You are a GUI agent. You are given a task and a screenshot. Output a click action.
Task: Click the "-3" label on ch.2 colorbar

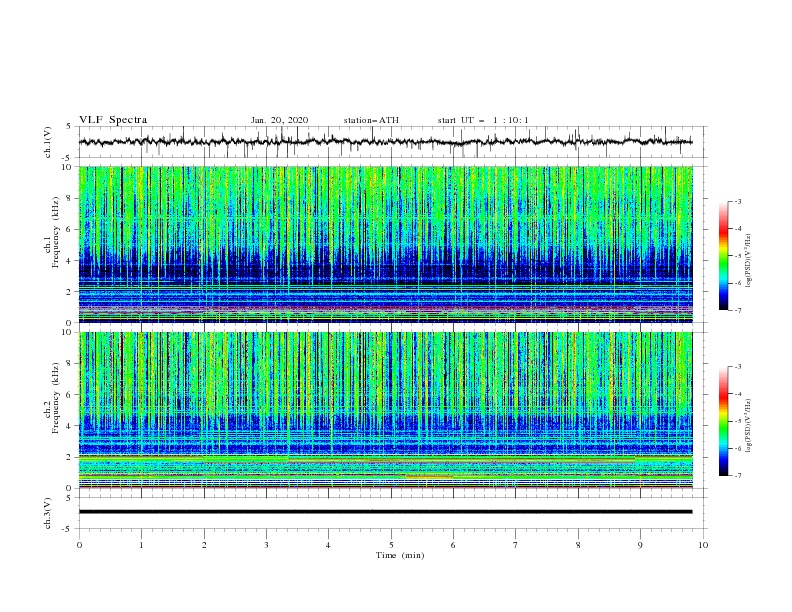click(738, 367)
